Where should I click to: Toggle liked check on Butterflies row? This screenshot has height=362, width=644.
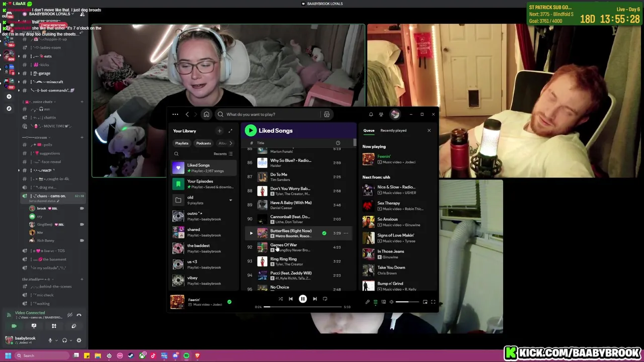tap(324, 233)
